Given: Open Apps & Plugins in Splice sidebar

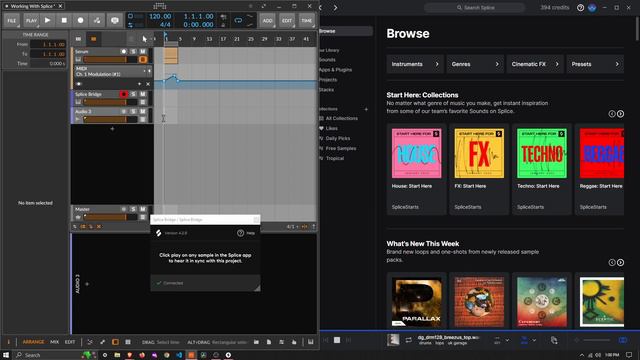Looking at the screenshot, I should click(x=335, y=70).
